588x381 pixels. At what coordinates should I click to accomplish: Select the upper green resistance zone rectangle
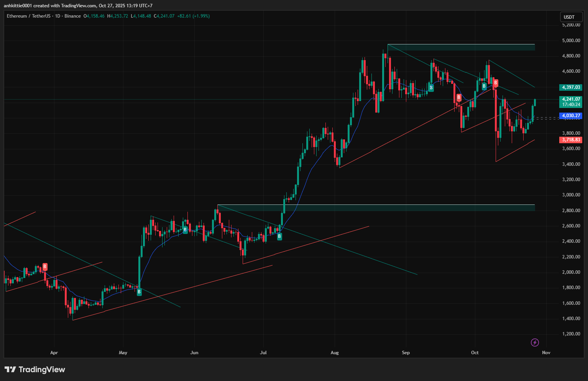[x=461, y=47]
